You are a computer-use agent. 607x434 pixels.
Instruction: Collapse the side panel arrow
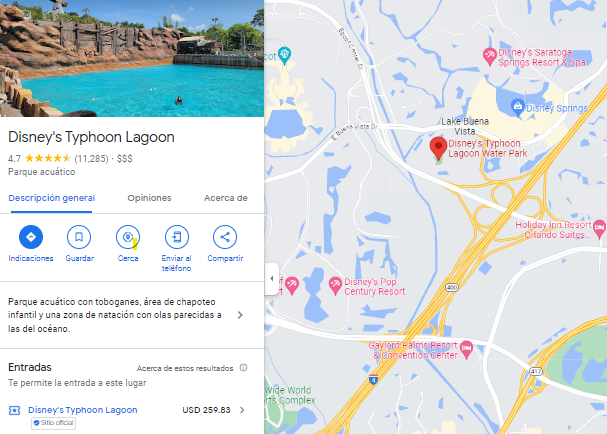pos(272,279)
